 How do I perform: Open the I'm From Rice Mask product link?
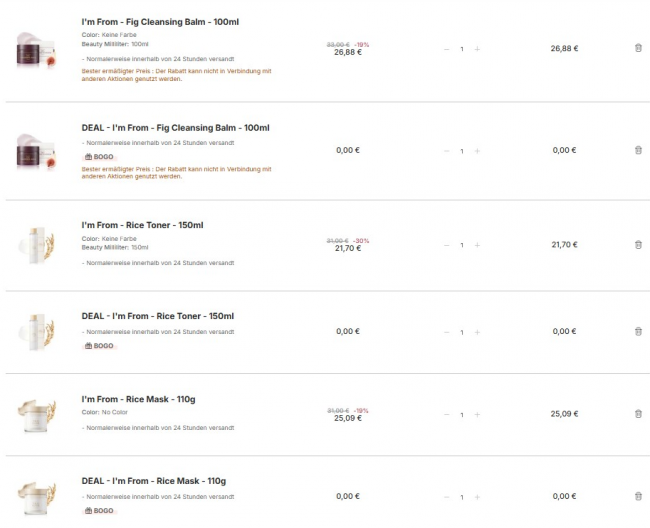138,399
